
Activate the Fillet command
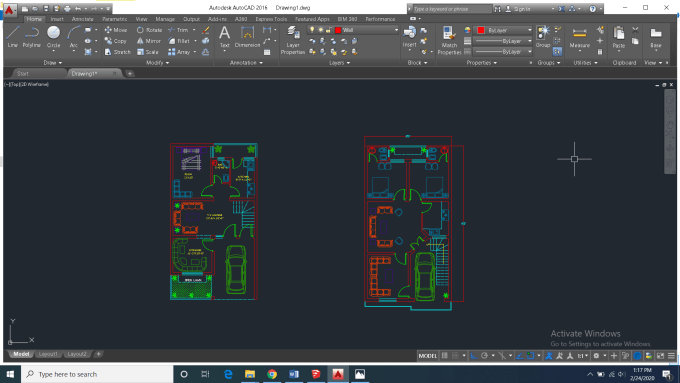tap(179, 41)
